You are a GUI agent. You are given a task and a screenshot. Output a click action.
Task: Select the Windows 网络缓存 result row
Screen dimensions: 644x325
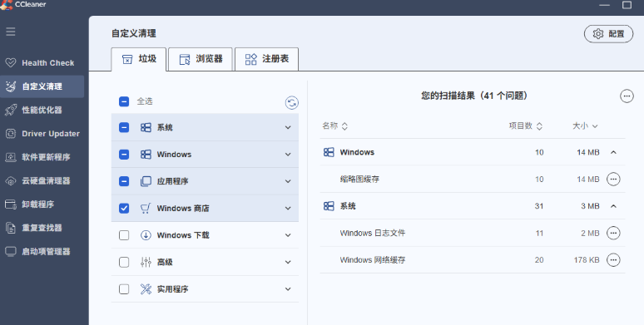pos(473,260)
